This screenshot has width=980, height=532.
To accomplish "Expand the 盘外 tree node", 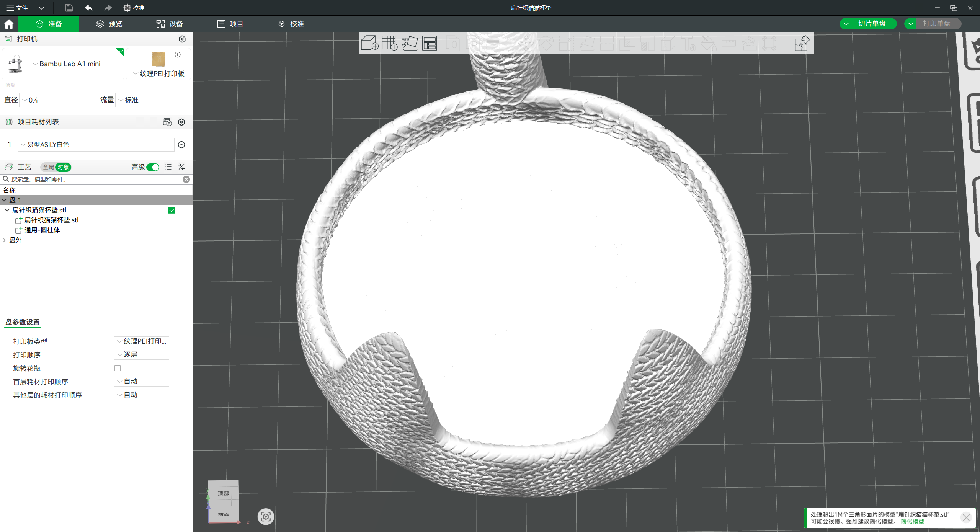I will click(4, 240).
